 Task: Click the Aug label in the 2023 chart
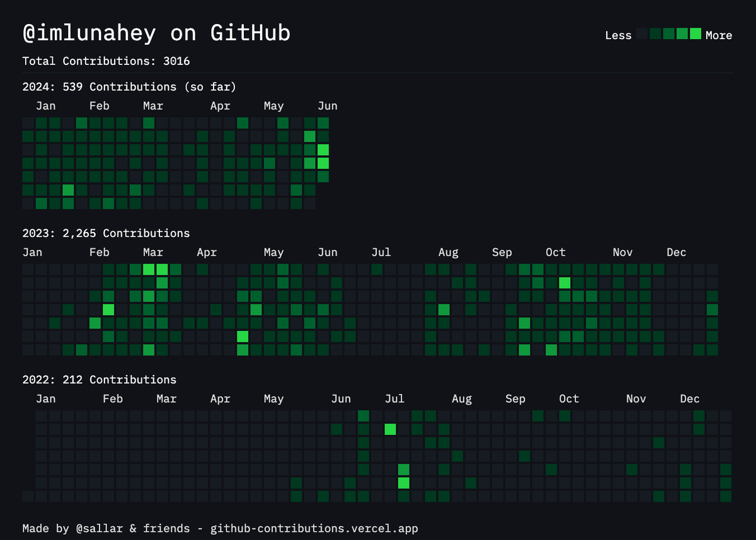[449, 252]
